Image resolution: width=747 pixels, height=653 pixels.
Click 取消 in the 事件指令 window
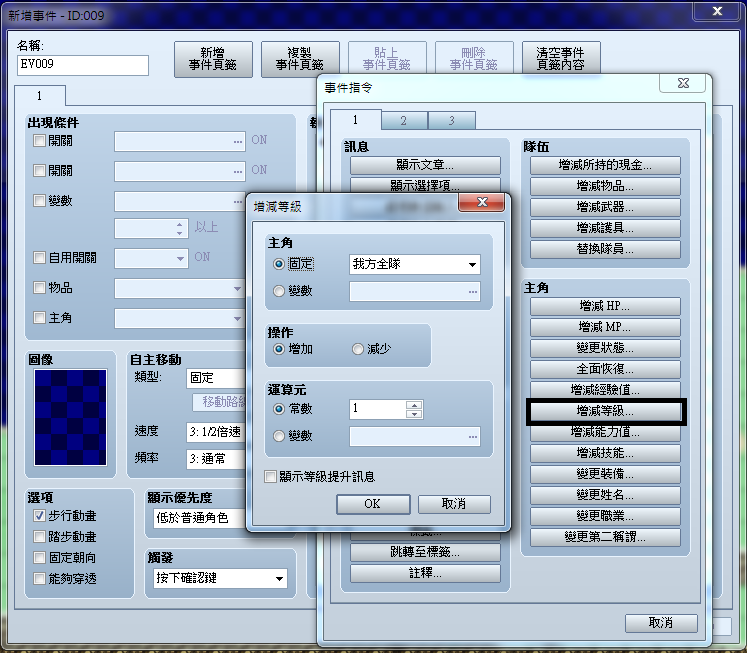[x=661, y=623]
